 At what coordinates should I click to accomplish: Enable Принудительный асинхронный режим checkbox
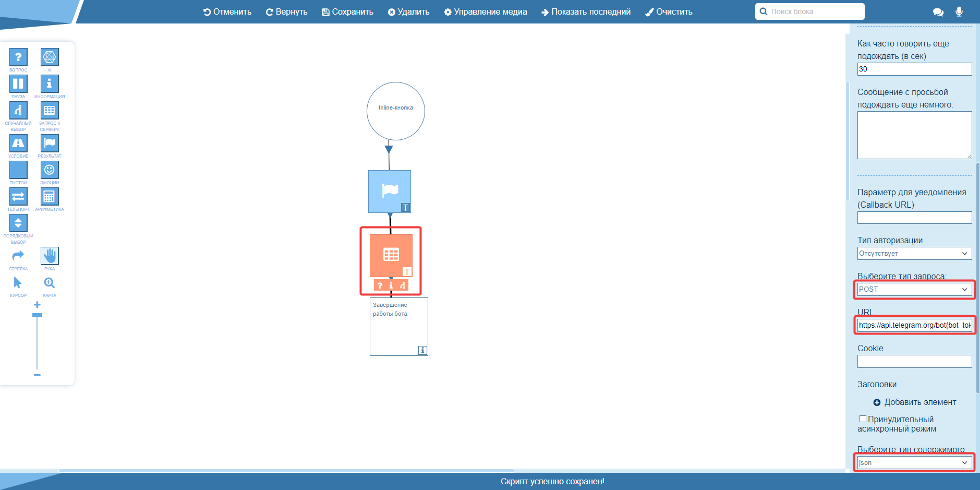coord(863,419)
